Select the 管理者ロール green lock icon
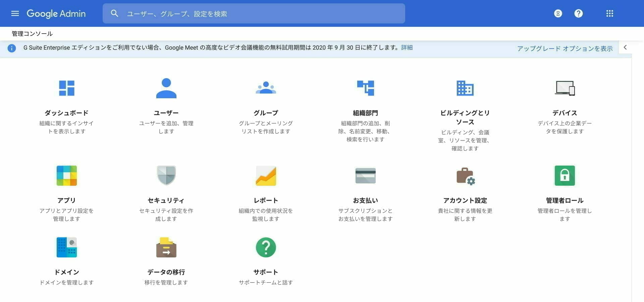The image size is (644, 302). click(565, 175)
